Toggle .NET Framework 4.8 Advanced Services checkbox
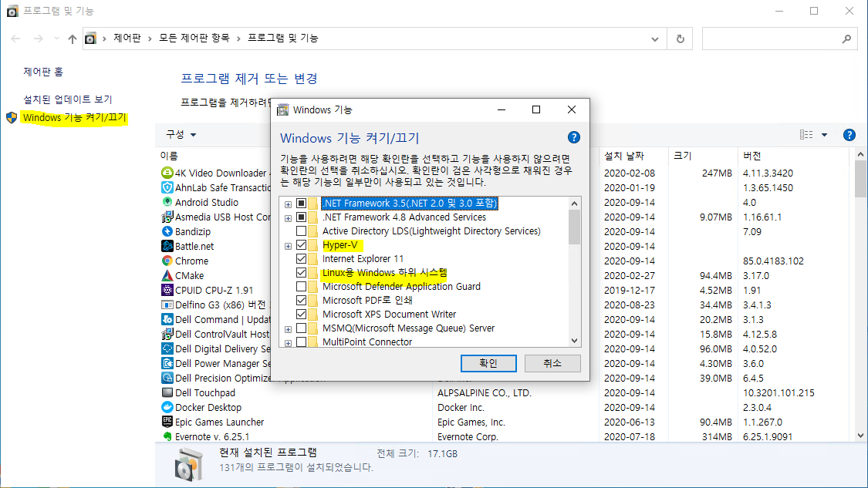The width and height of the screenshot is (868, 488). point(301,217)
